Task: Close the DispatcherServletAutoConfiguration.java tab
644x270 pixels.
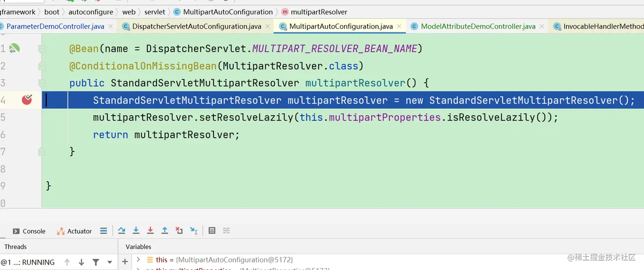Action: (267, 26)
